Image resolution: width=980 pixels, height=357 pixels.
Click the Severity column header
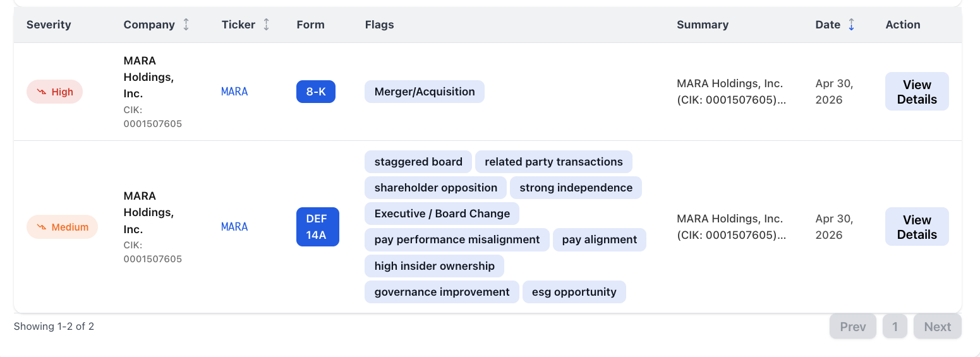pos(49,25)
